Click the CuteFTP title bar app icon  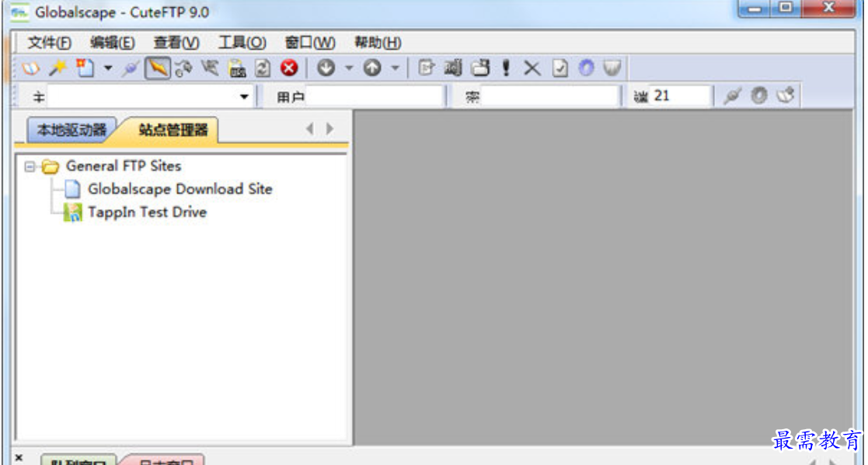20,12
